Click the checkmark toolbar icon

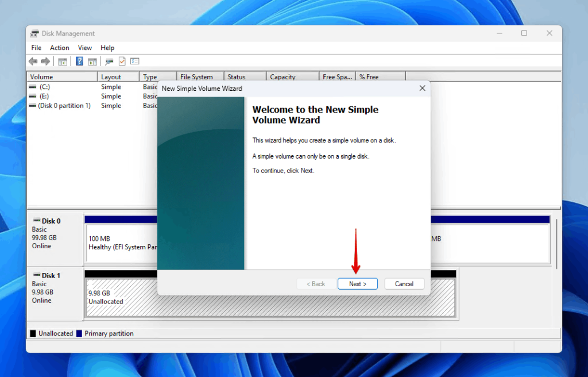(x=122, y=61)
